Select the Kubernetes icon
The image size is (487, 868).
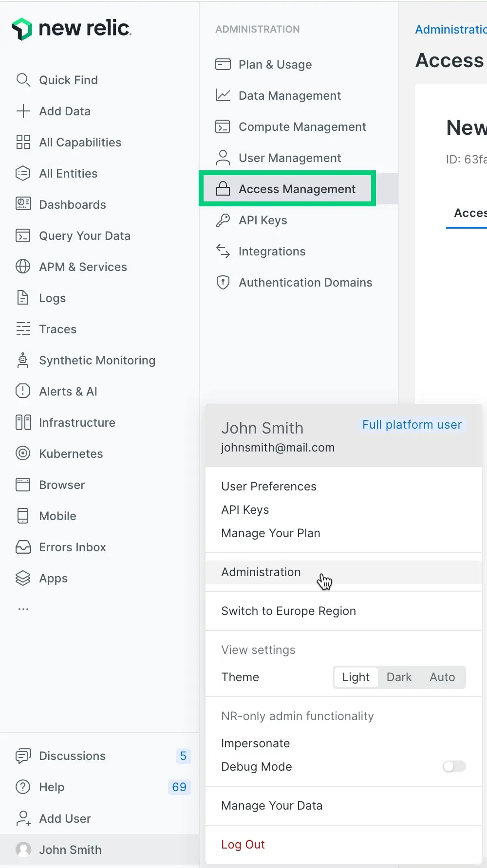click(23, 453)
